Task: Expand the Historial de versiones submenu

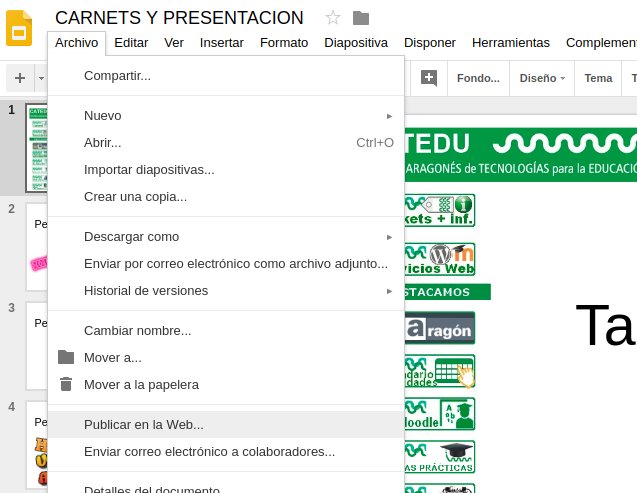Action: click(x=226, y=291)
